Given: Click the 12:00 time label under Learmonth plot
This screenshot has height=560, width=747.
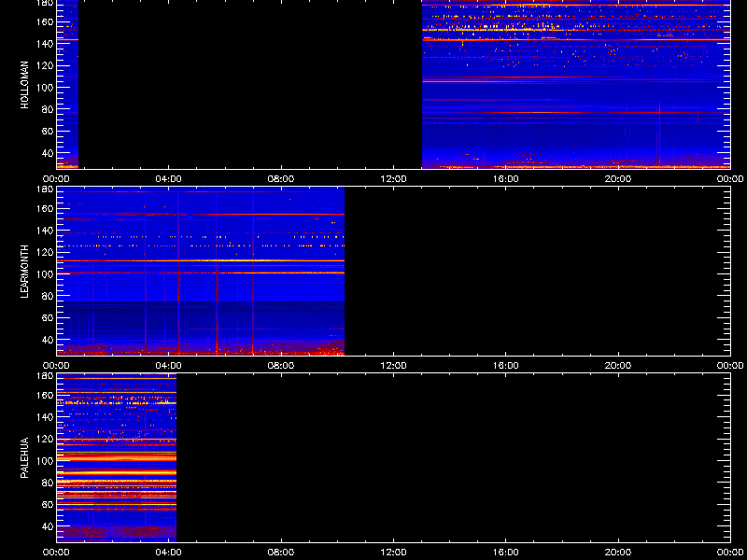Looking at the screenshot, I should (393, 366).
